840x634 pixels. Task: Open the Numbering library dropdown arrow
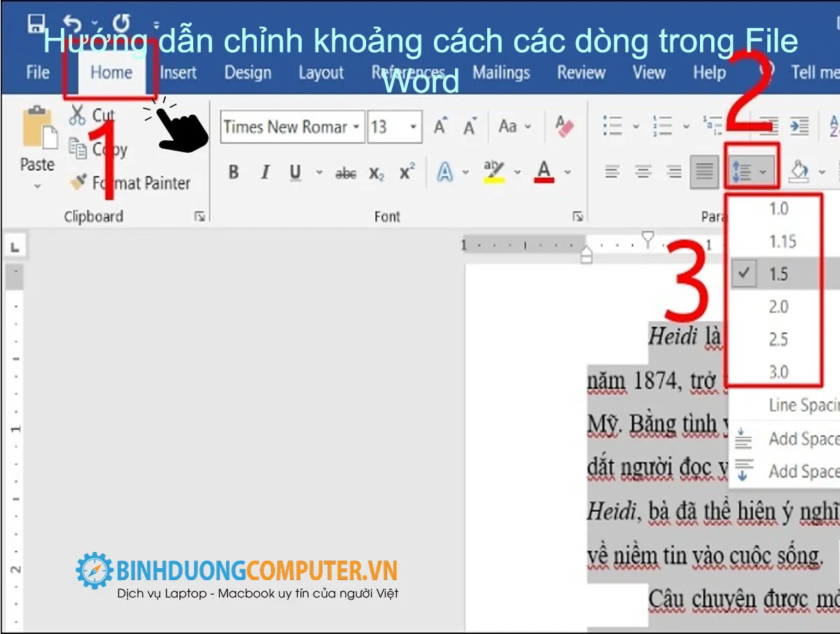click(686, 127)
